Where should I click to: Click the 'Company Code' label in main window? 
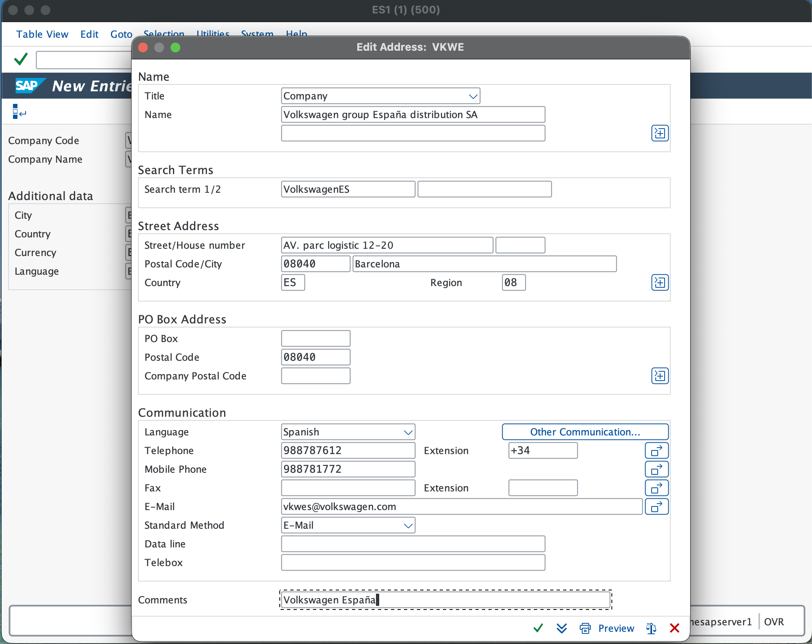43,140
